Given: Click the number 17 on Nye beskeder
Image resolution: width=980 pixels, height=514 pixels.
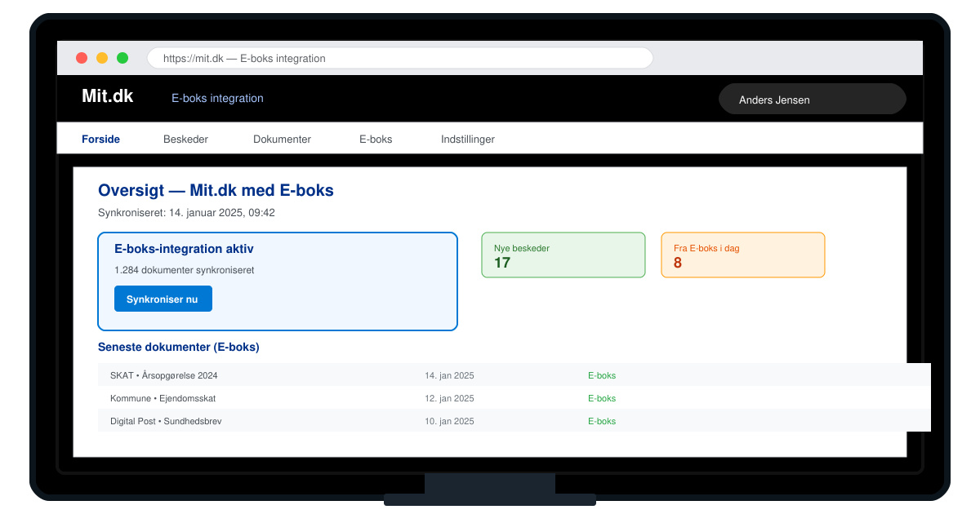Looking at the screenshot, I should point(502,263).
